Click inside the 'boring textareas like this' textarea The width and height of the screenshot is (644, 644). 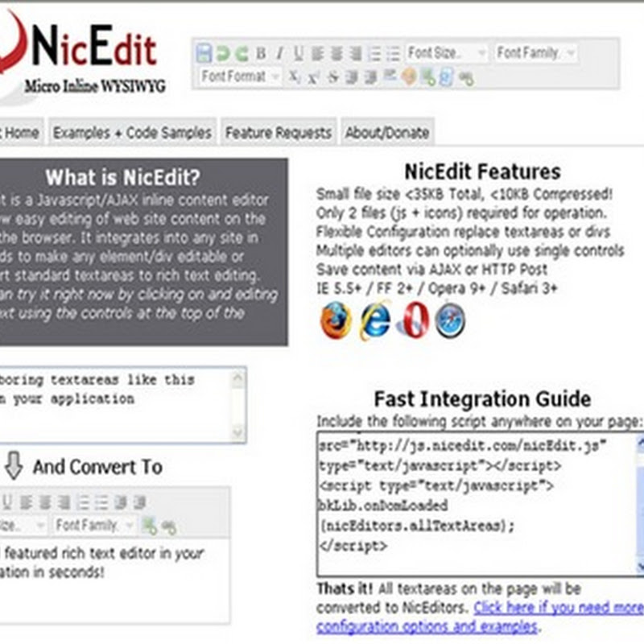point(117,405)
